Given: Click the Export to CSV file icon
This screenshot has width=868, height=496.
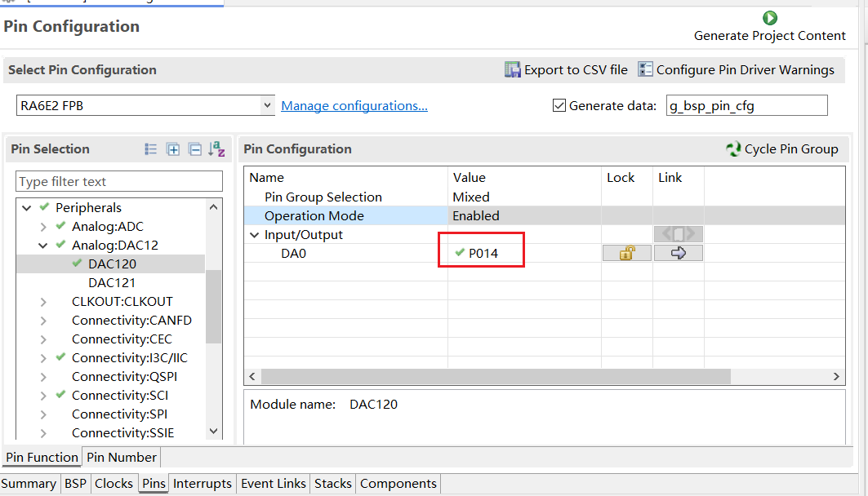Looking at the screenshot, I should point(513,70).
